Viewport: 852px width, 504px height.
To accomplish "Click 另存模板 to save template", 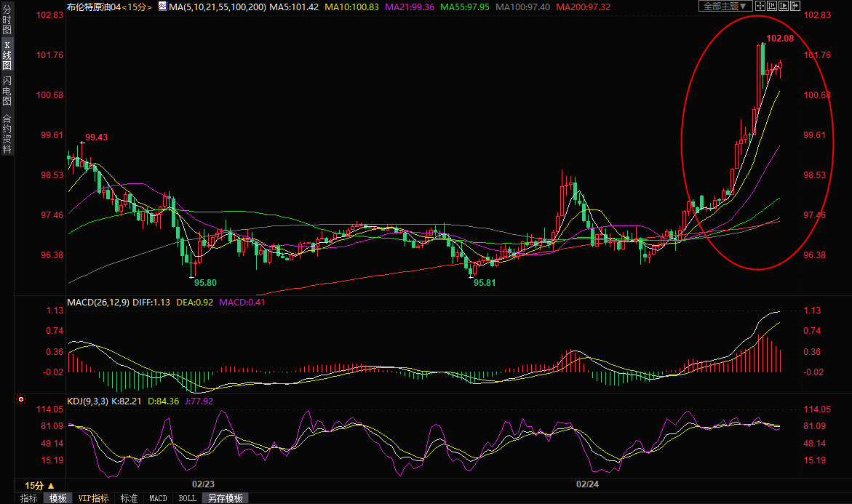I will pos(225,498).
